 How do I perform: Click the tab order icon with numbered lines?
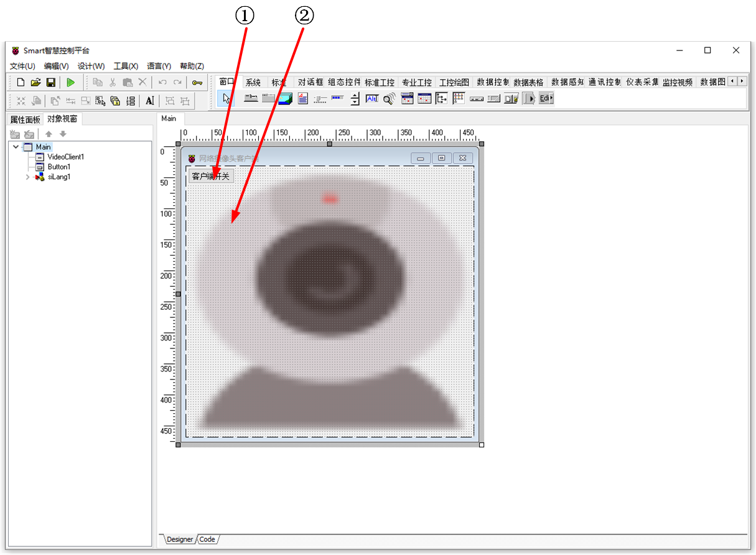pyautogui.click(x=130, y=101)
